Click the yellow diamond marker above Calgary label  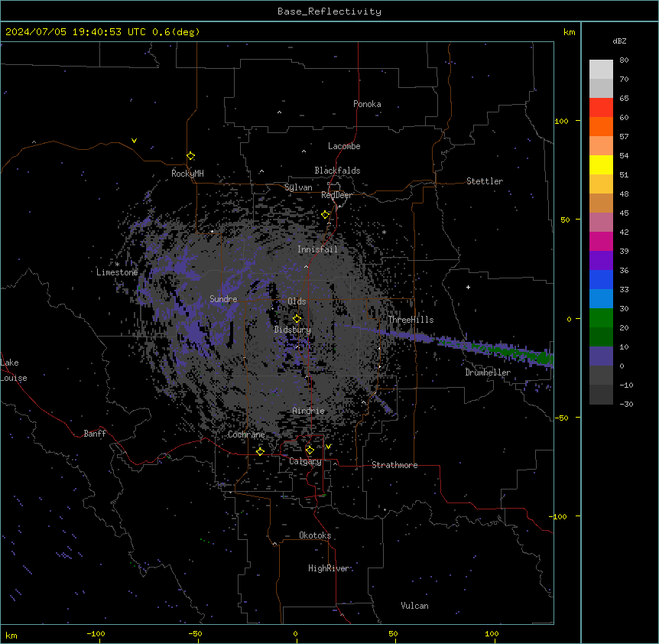click(310, 450)
